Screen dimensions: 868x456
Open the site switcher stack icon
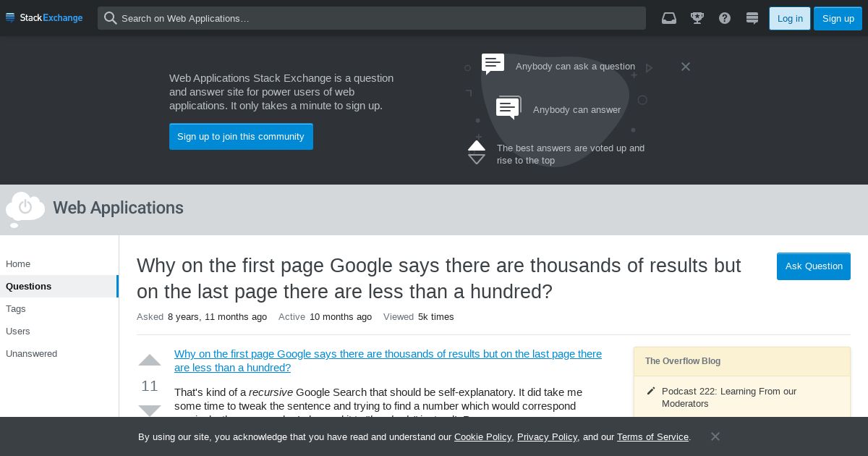752,18
